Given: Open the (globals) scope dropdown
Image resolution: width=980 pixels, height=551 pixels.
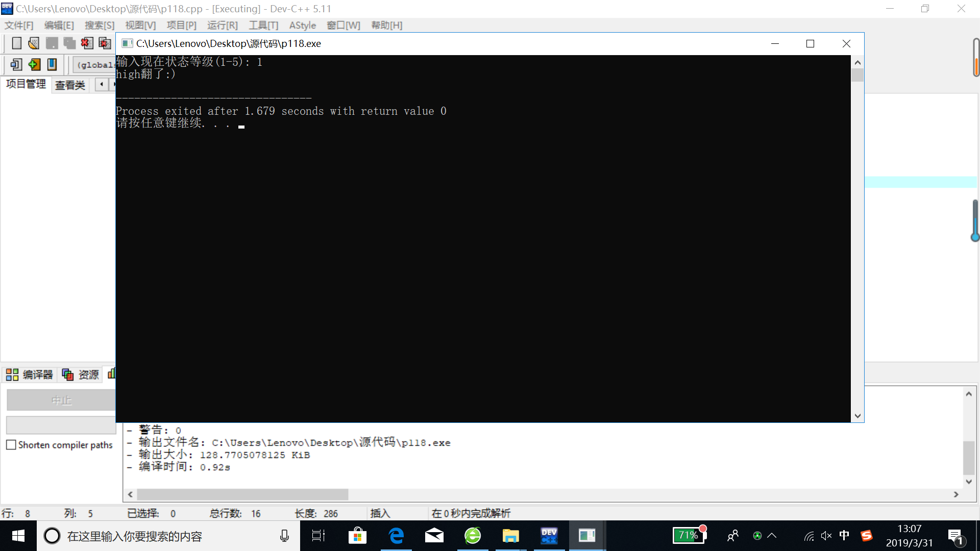Looking at the screenshot, I should point(95,65).
